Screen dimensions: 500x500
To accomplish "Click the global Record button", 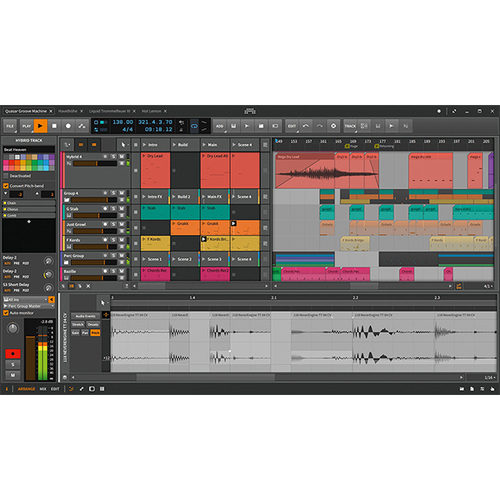I will 68,126.
